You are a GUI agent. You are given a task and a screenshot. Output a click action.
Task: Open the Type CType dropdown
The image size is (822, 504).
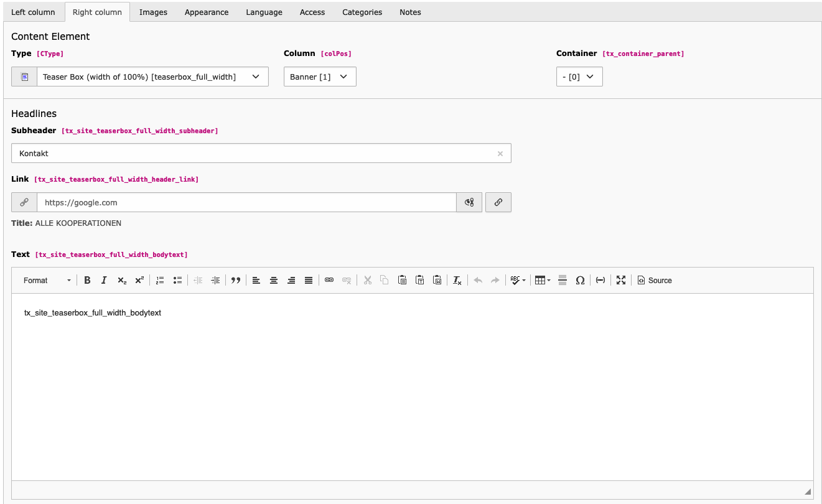coord(152,77)
